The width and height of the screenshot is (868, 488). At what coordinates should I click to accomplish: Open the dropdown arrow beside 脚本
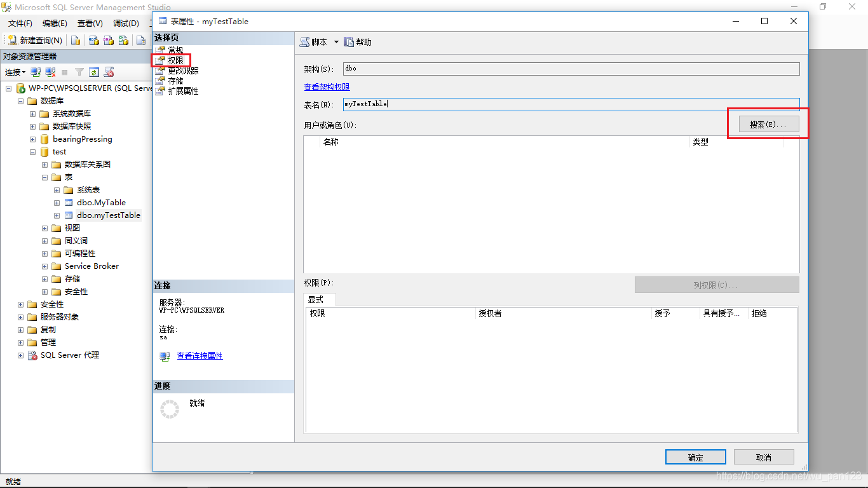pyautogui.click(x=336, y=42)
